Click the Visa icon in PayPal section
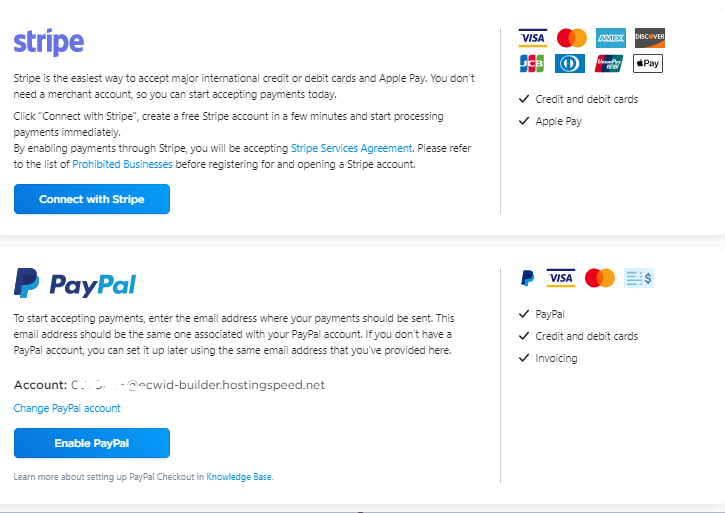Viewport: 725px width, 513px height. coord(561,278)
